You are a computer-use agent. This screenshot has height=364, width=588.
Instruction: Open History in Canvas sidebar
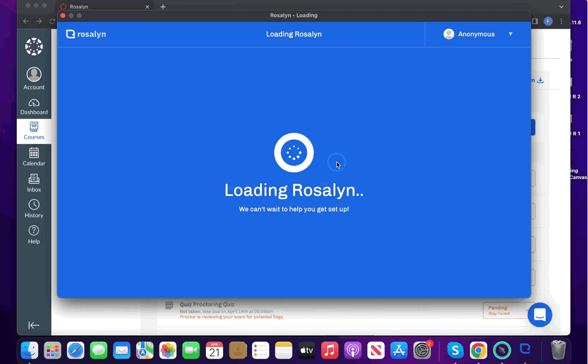coord(34,209)
